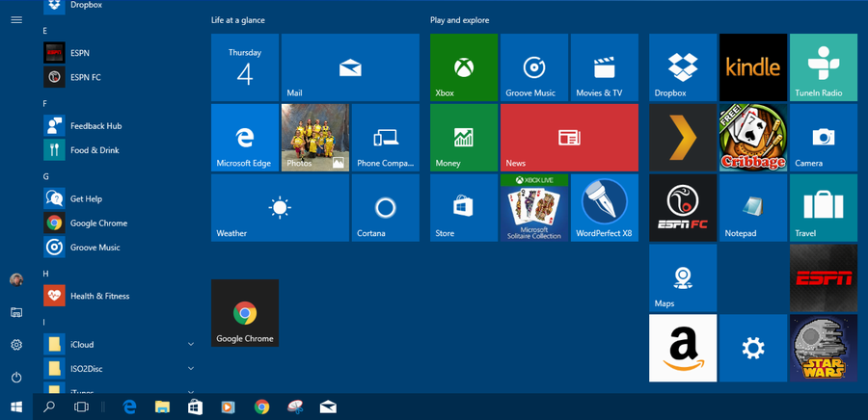
Task: Open the Maps tile
Action: coord(683,278)
